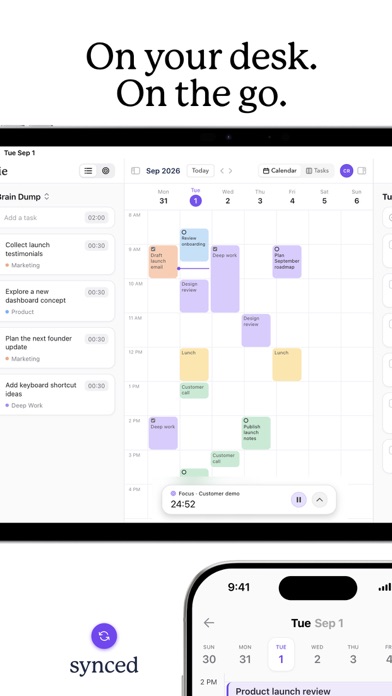Open Explore a new dashboard concept task

[57, 301]
